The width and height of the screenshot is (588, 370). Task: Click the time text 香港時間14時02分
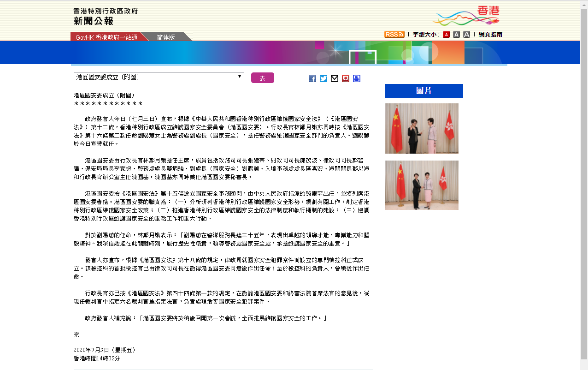(x=97, y=358)
